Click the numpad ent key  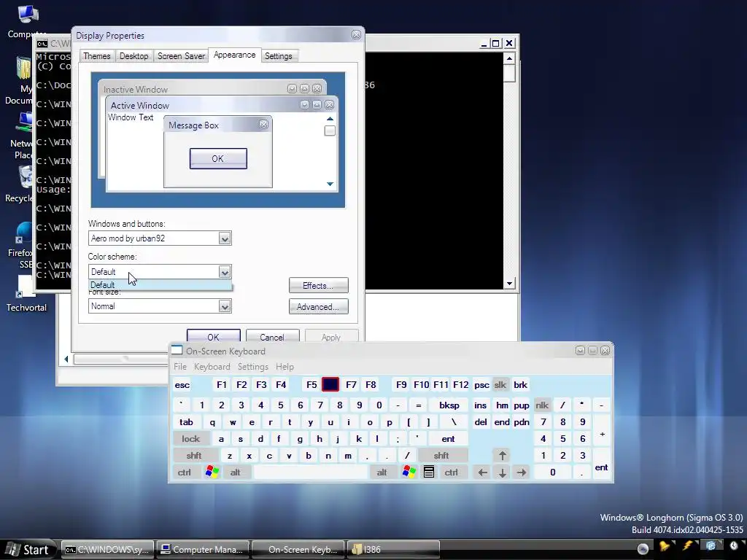click(x=601, y=464)
